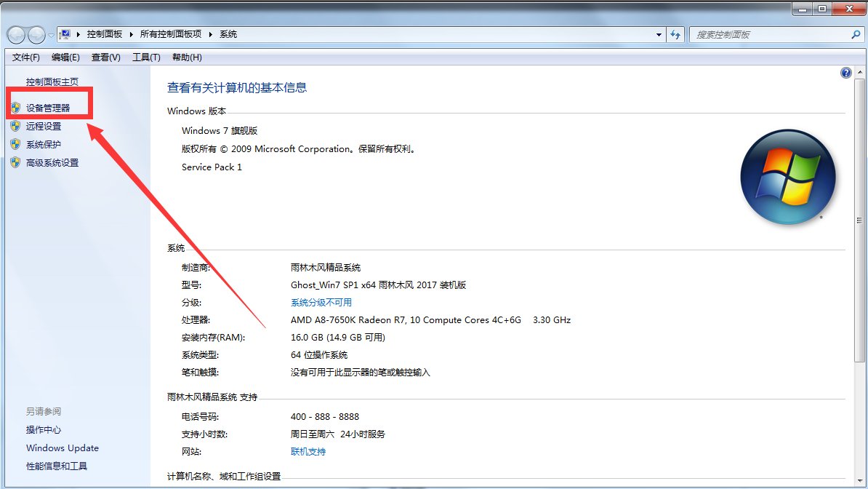868x489 pixels.
Task: Open the address bar history dropdown
Action: pos(659,33)
